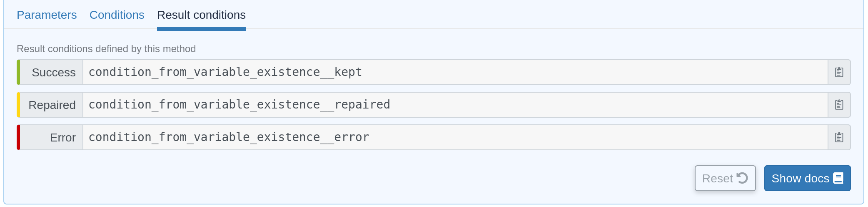Click the Show docs button text
Viewport: 868px width, 207px height.
point(800,178)
